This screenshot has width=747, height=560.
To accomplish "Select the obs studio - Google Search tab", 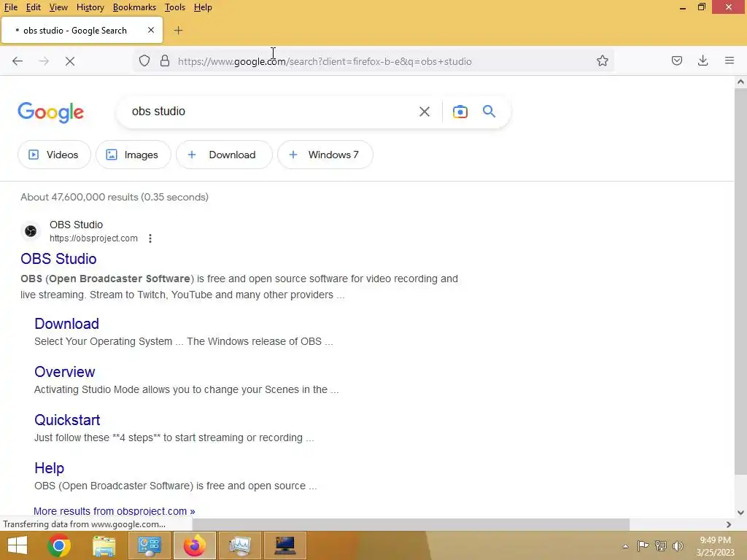I will tap(82, 31).
